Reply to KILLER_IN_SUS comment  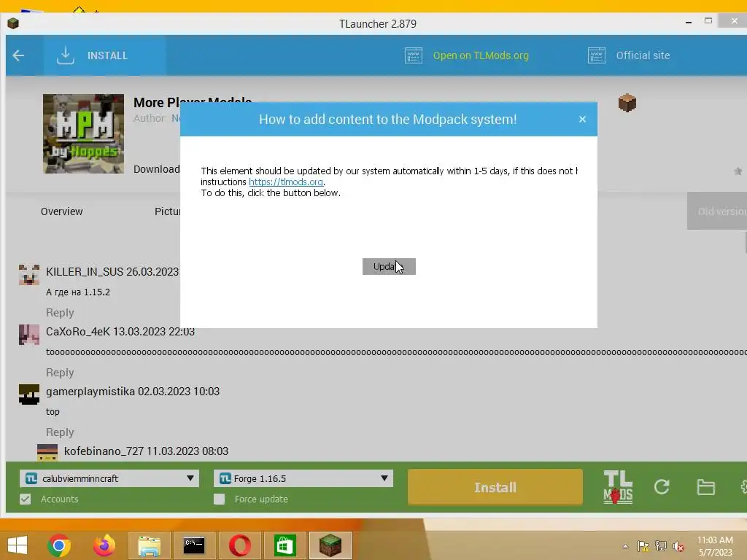[60, 312]
